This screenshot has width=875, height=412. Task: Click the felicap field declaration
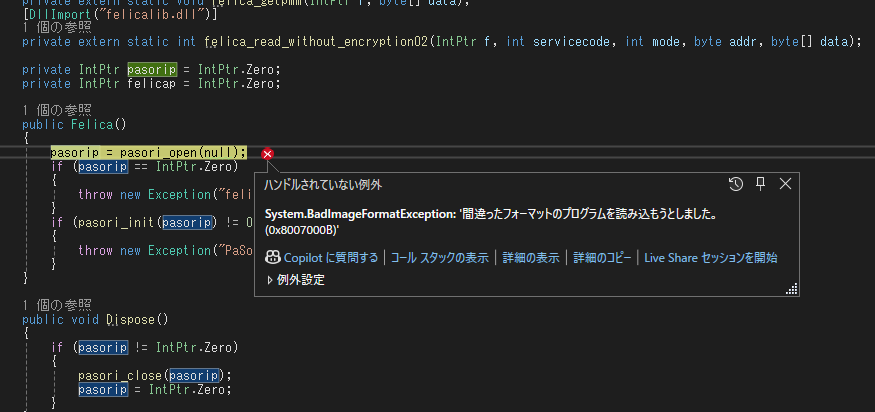[x=152, y=83]
